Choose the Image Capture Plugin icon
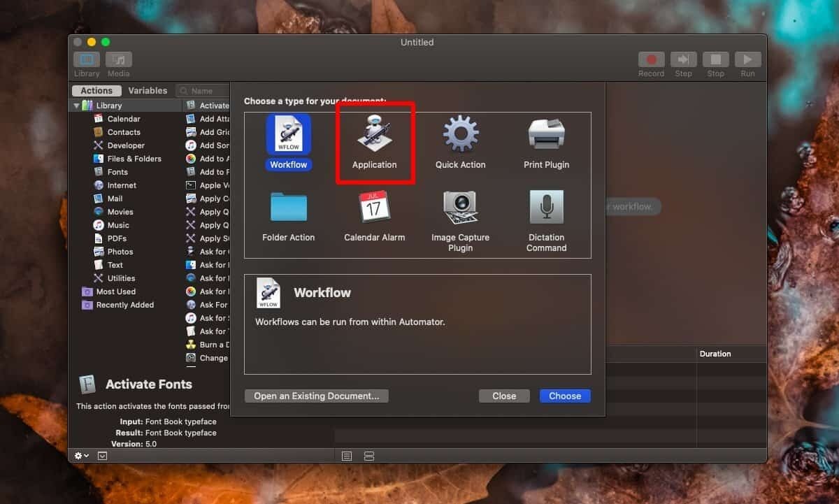Screen dimensions: 839x504 [x=460, y=208]
